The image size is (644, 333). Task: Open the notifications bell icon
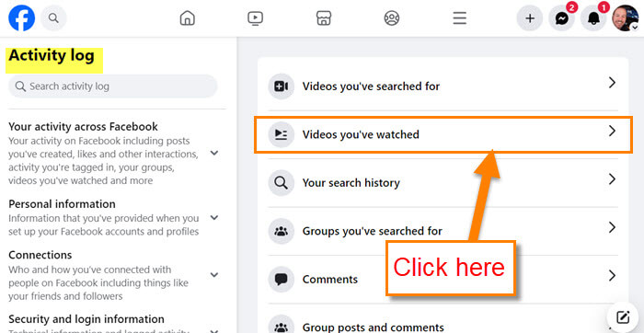pos(594,18)
